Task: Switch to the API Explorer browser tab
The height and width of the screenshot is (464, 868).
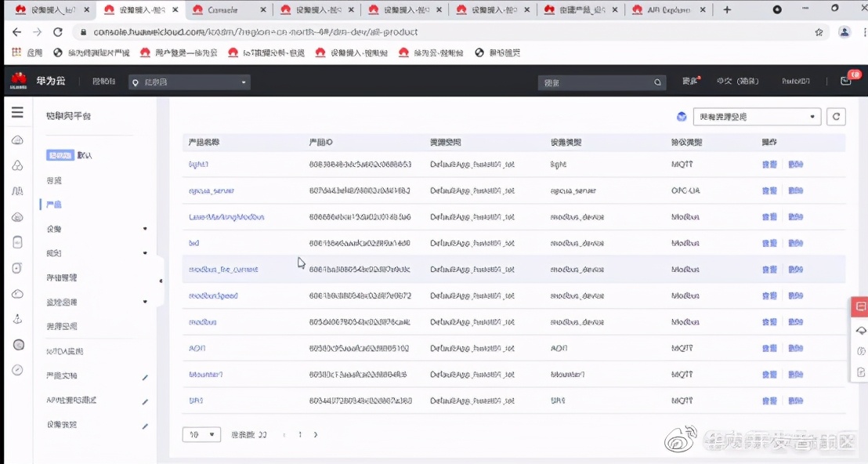Action: 668,10
